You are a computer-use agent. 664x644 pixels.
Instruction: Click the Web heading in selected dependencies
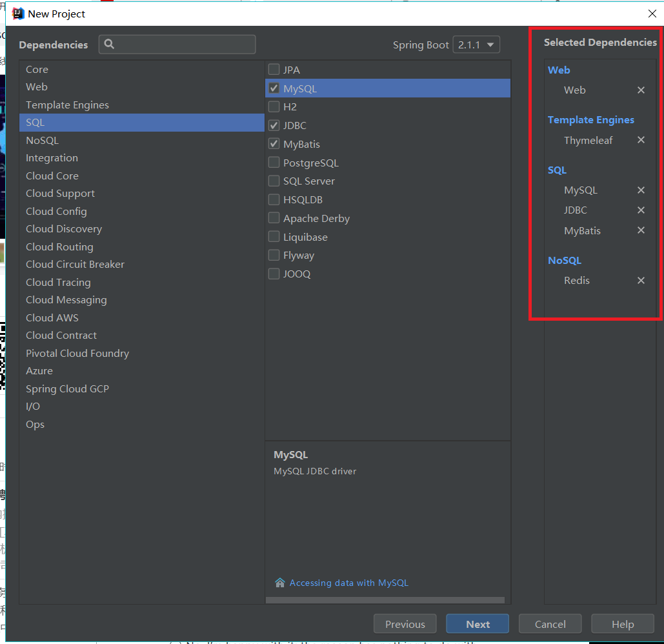tap(559, 70)
